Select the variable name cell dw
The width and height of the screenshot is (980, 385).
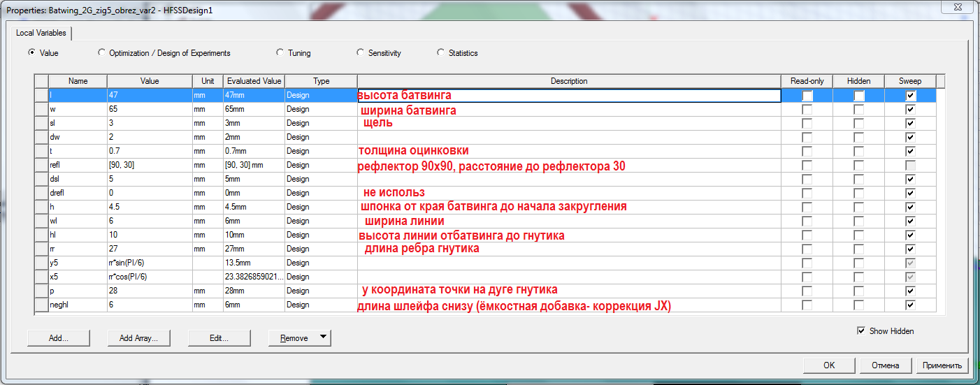78,137
